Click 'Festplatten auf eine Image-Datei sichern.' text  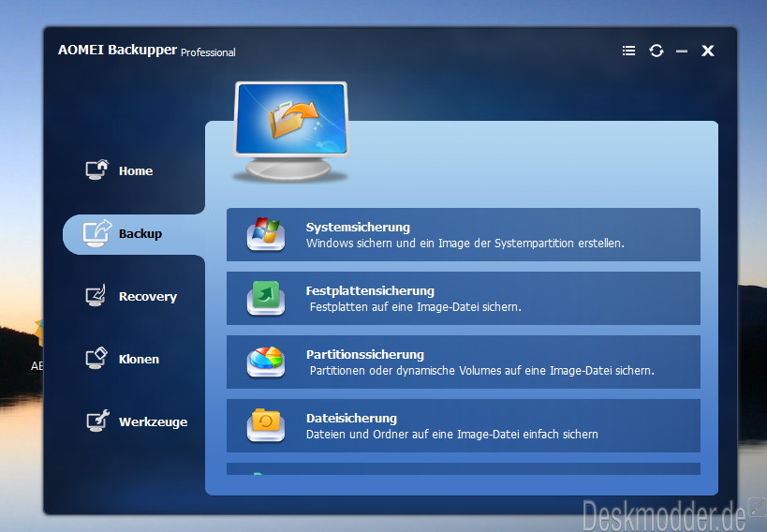click(415, 307)
